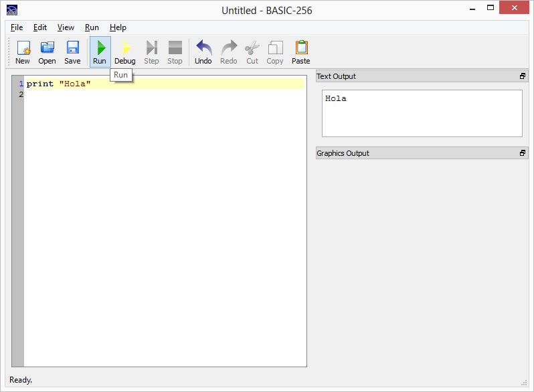
Task: Open the Help menu
Action: coord(118,27)
